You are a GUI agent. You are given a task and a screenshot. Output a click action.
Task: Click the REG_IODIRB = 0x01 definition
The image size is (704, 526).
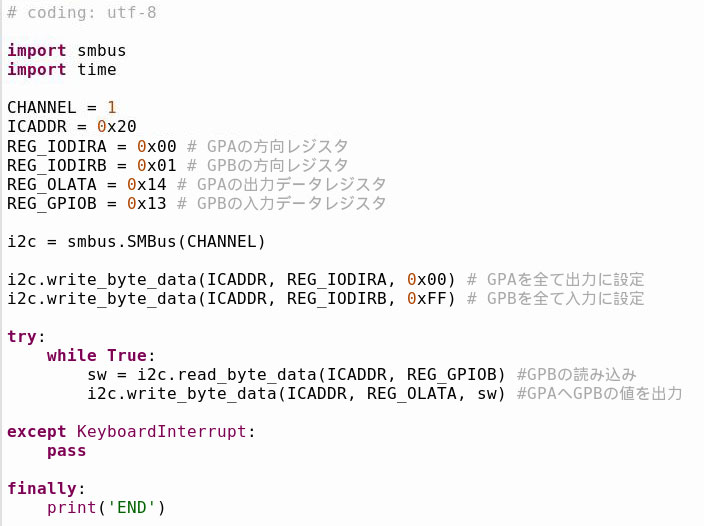pos(92,166)
